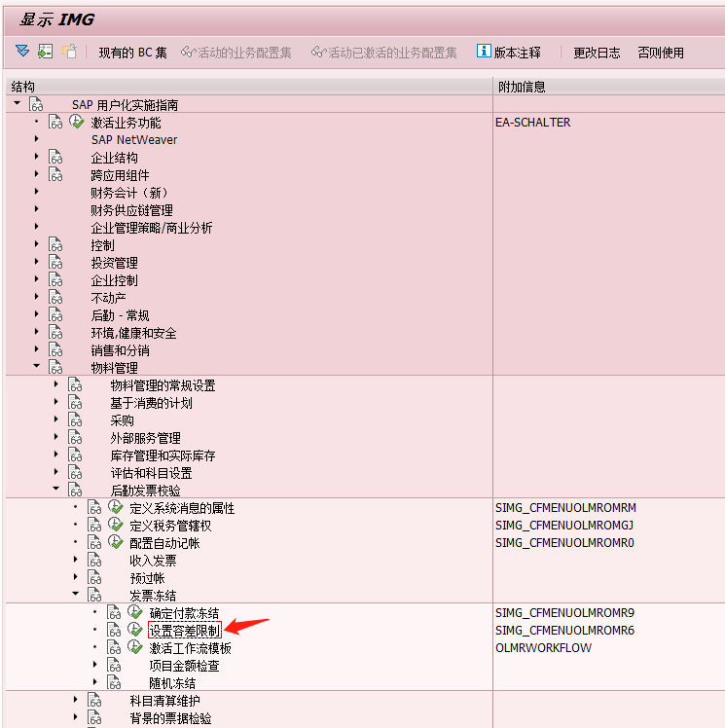
Task: Open documentation icon for 物料管理
Action: pyautogui.click(x=55, y=367)
